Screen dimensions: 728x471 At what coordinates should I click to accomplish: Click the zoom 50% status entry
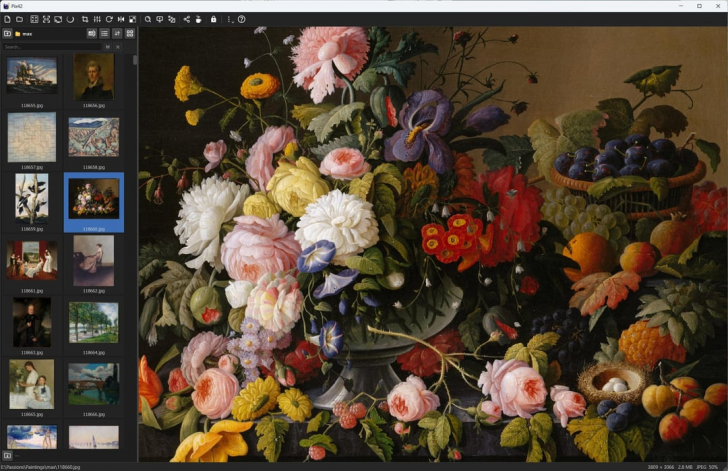pos(713,467)
